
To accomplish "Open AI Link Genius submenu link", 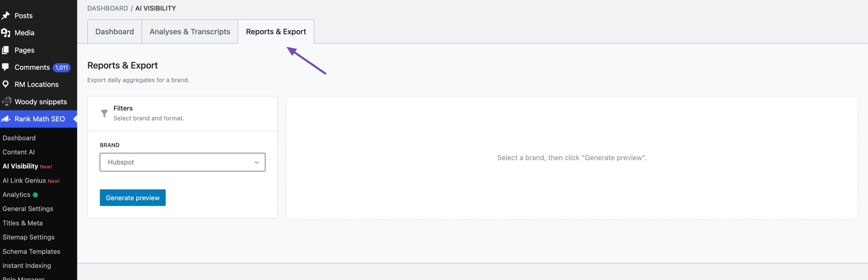I will coord(24,180).
